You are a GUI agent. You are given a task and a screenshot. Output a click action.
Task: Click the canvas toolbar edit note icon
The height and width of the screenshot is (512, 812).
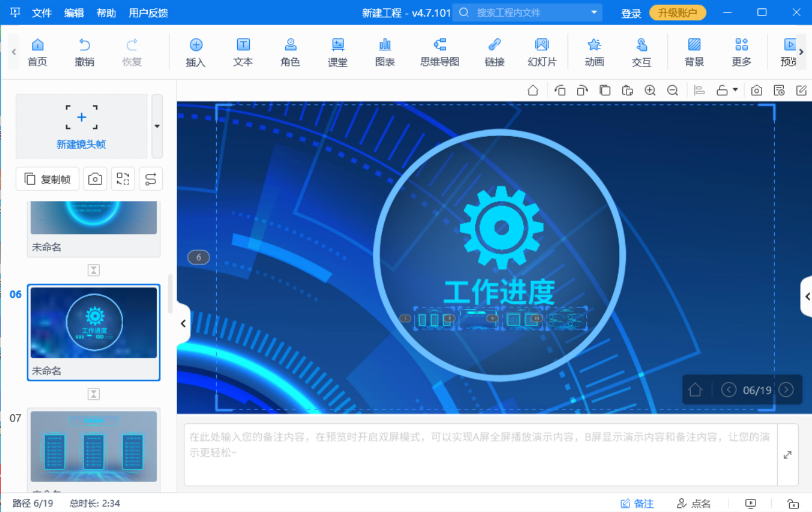coord(801,91)
